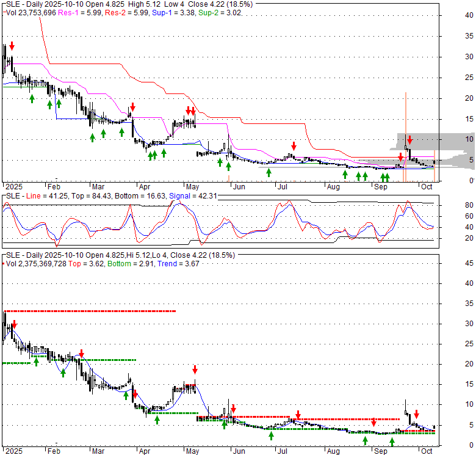The image size is (476, 455).
Task: Click the red arrow in late August on bottom chart
Action: pyautogui.click(x=373, y=423)
